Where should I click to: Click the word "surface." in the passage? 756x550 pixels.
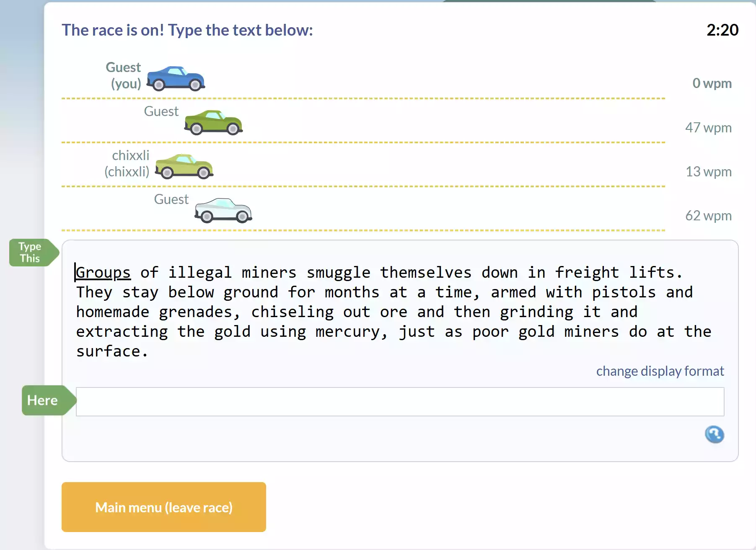tap(112, 351)
